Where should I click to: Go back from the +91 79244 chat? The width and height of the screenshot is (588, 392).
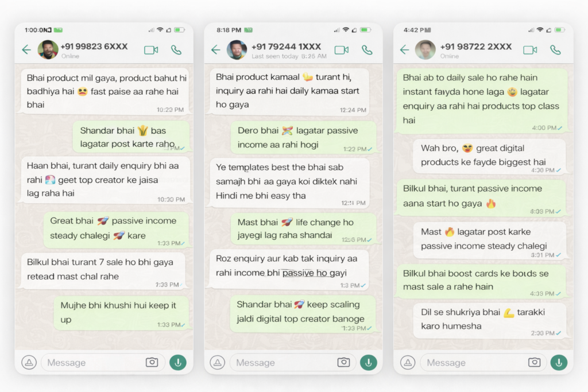pos(216,50)
